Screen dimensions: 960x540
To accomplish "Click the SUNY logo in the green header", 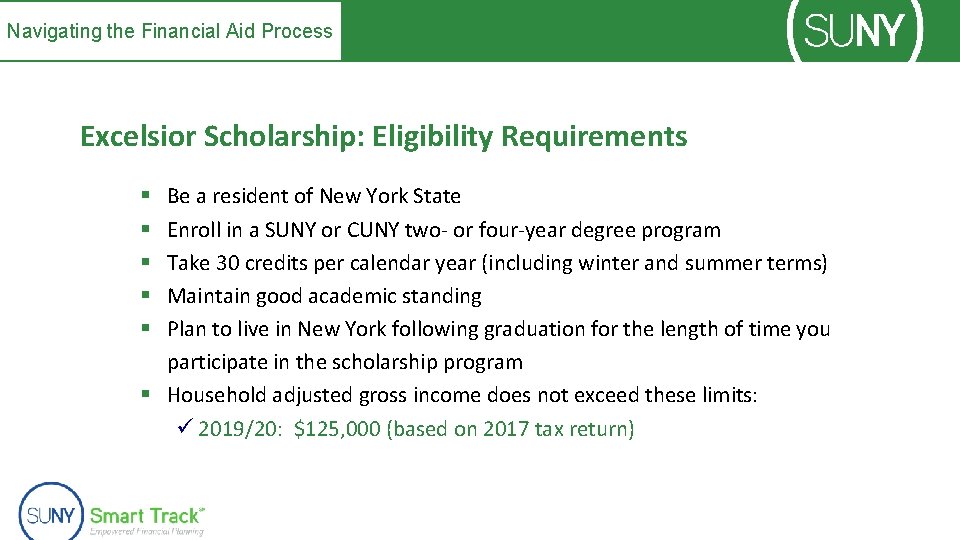I will pyautogui.click(x=856, y=30).
